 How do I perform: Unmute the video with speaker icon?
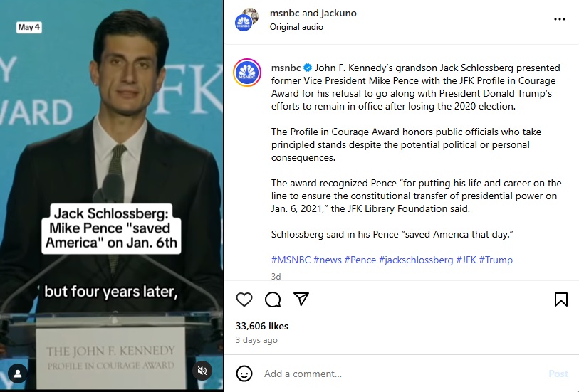pos(202,371)
